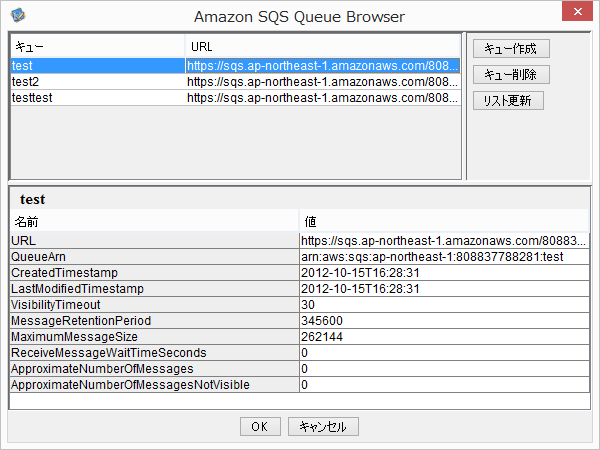Select the VisibilityTimeout value 30
Screen dimensions: 600x450
[x=444, y=305]
